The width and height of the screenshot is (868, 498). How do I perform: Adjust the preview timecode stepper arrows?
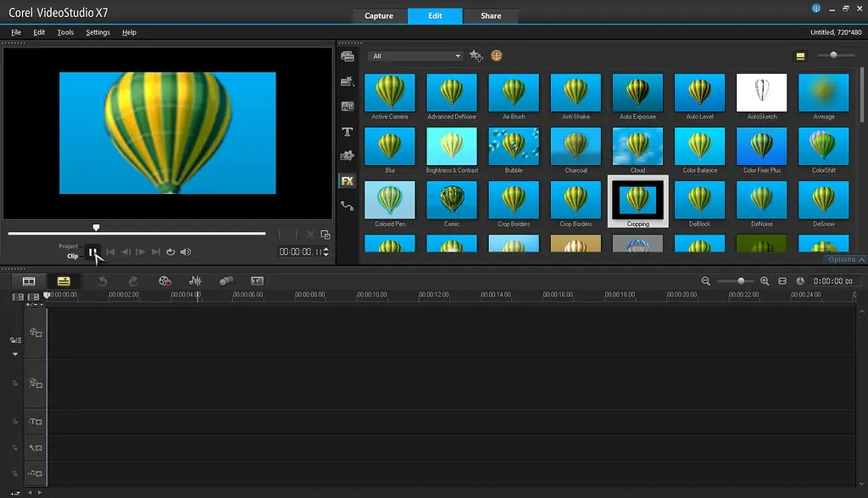[326, 252]
